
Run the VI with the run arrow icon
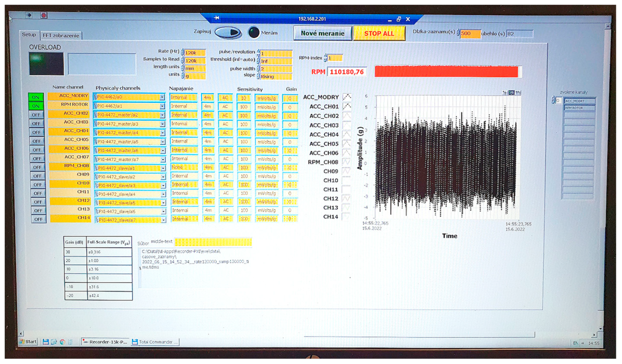point(29,15)
